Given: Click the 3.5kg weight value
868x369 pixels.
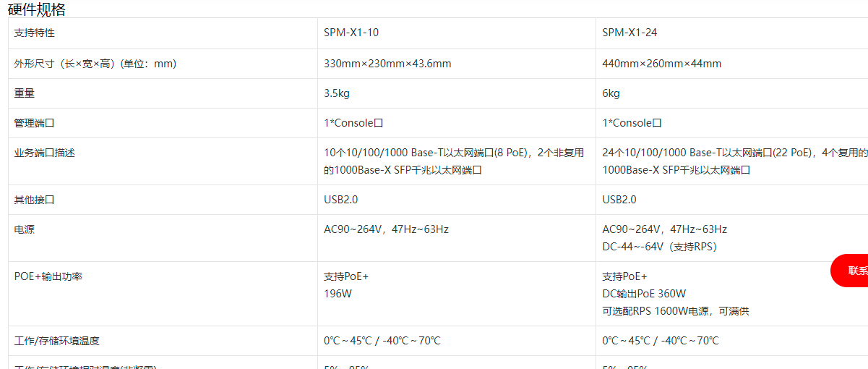Looking at the screenshot, I should 337,93.
